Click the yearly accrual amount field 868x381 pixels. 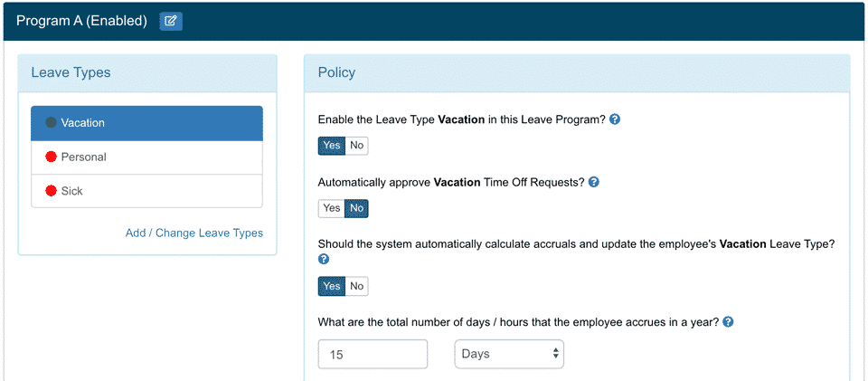373,354
